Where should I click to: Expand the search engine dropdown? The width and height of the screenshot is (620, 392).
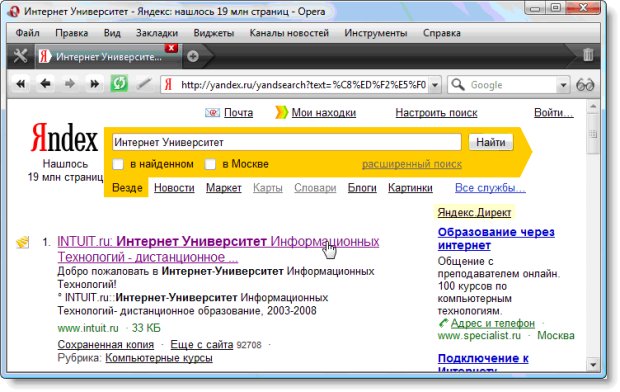point(563,85)
